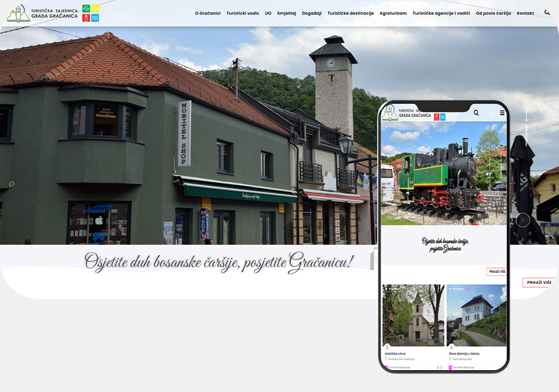Open the Agroturizam section
Image resolution: width=559 pixels, height=392 pixels.
pos(393,13)
